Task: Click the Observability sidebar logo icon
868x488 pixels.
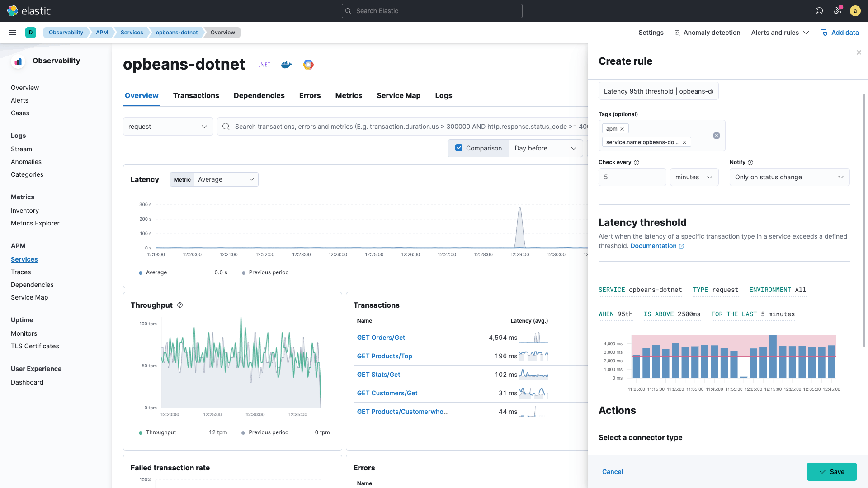Action: pos(18,61)
